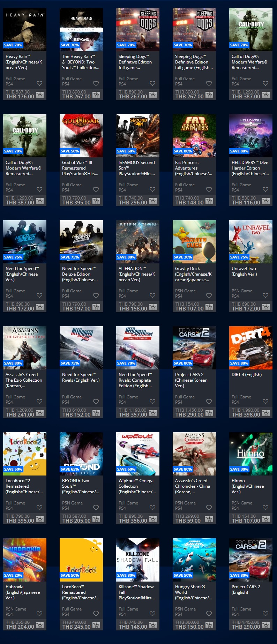
Task: Toggle wishlist heart for HELLDIVERS
Action: (x=265, y=189)
